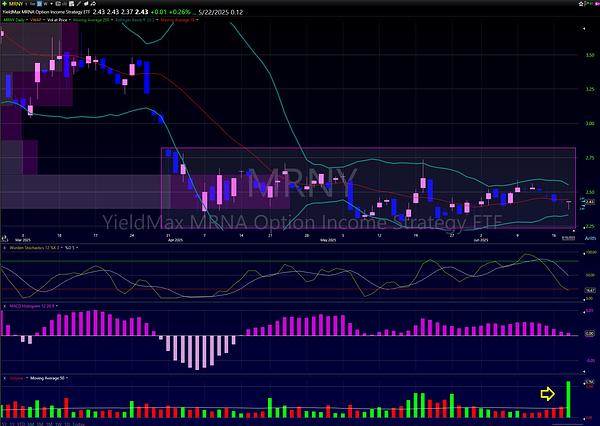Select the 1D time range

(x=67, y=424)
